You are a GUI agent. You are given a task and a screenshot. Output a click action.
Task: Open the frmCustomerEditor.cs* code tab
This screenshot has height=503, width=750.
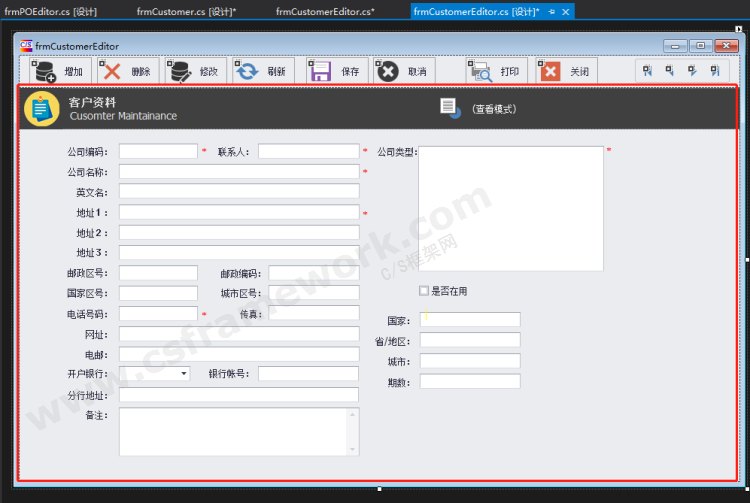325,11
